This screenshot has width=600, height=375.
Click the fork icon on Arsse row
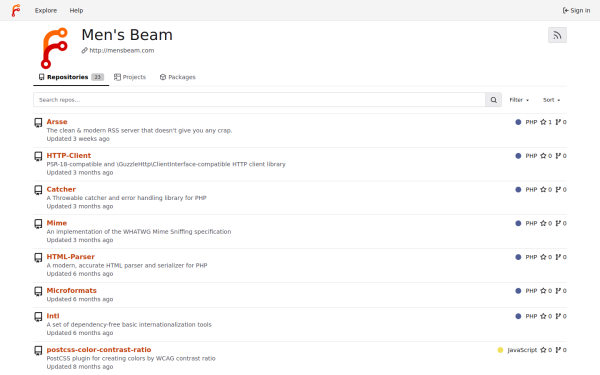558,122
